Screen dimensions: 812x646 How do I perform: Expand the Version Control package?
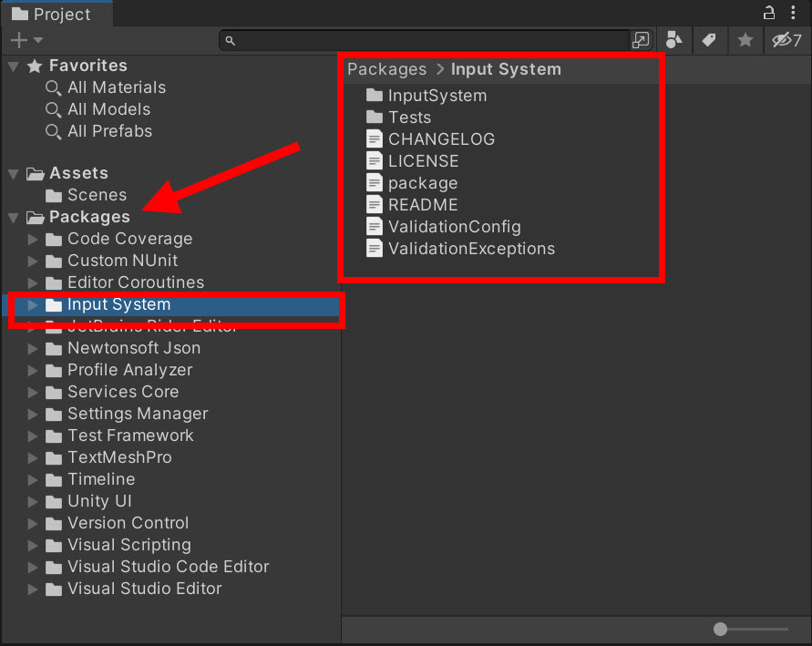pos(33,523)
